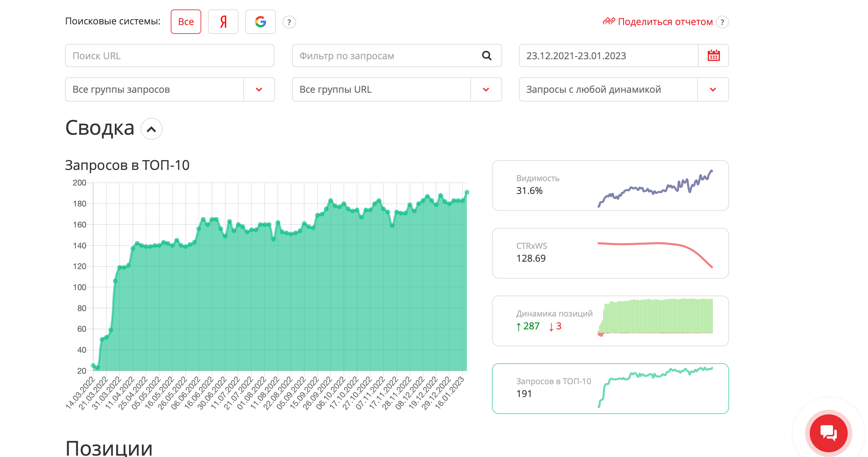Click help icon beside Поделиться отчетом
Image resolution: width=868 pixels, height=457 pixels.
coord(722,22)
